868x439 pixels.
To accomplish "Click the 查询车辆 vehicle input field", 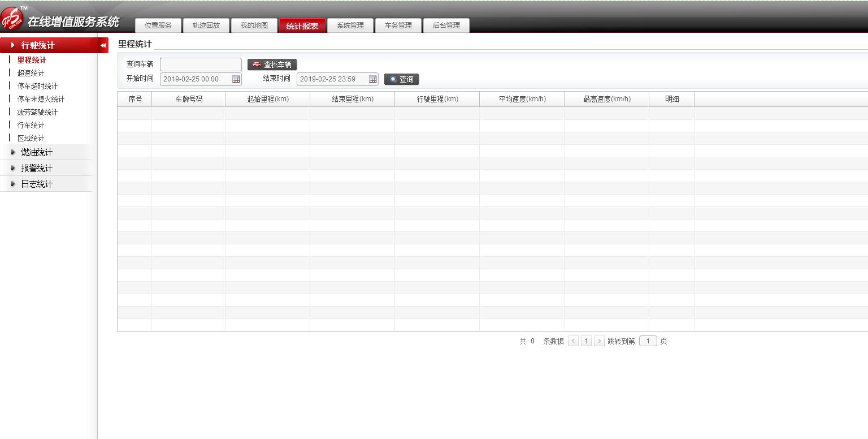I will [201, 64].
